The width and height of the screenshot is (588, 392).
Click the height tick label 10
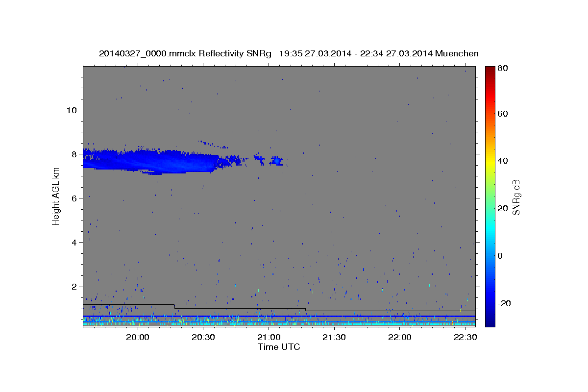[x=71, y=110]
